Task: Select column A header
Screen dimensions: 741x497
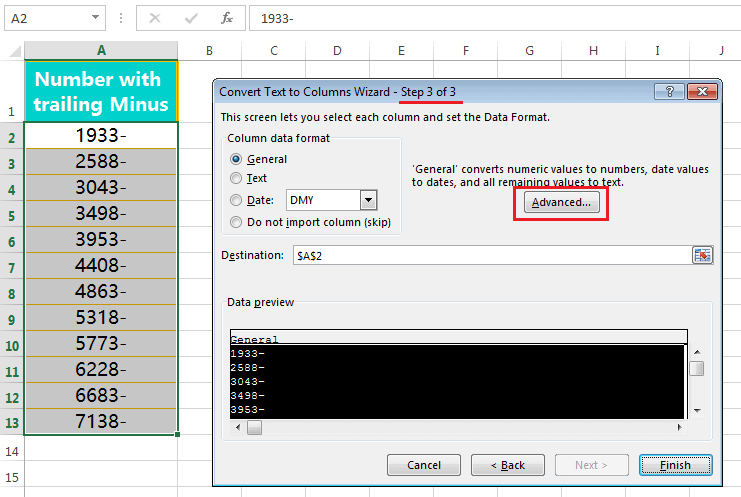Action: coord(101,51)
